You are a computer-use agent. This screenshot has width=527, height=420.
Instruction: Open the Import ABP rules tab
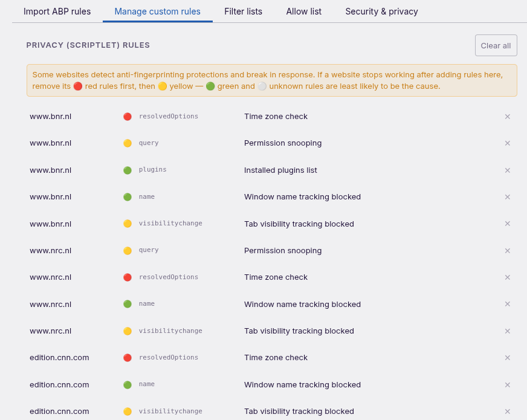(x=57, y=11)
